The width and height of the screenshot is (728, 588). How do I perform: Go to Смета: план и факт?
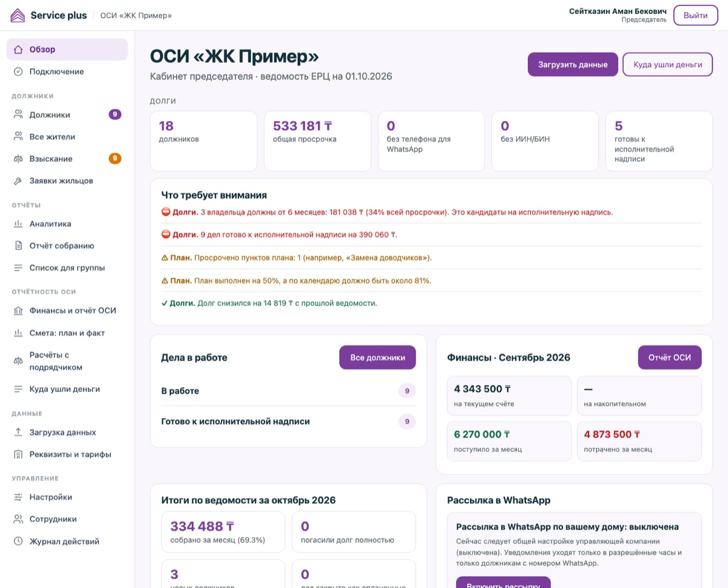67,333
